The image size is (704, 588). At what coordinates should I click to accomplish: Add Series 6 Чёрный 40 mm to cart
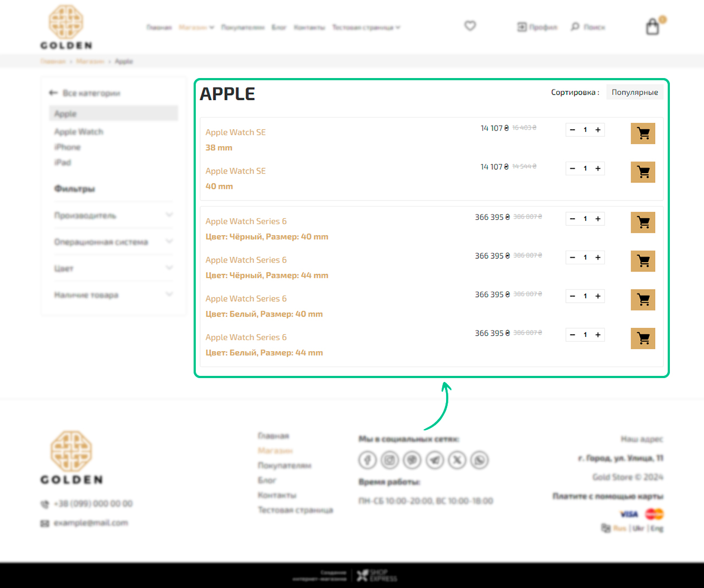point(643,223)
